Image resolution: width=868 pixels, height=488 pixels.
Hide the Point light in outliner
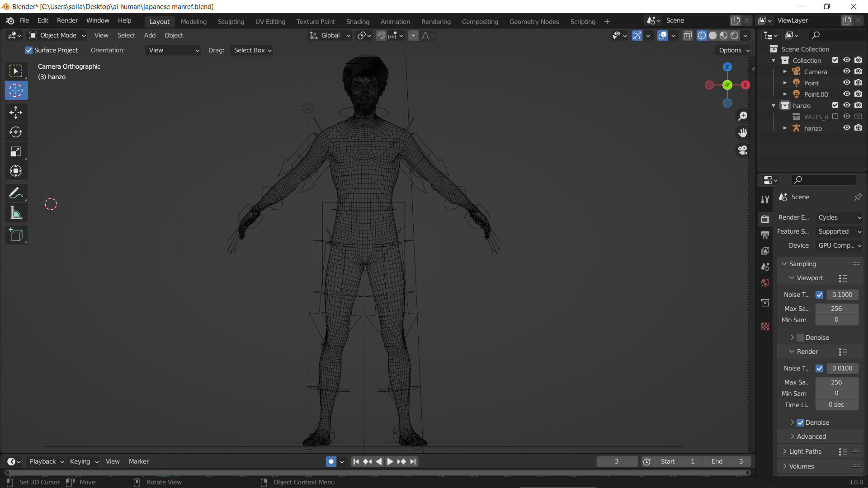pyautogui.click(x=847, y=83)
